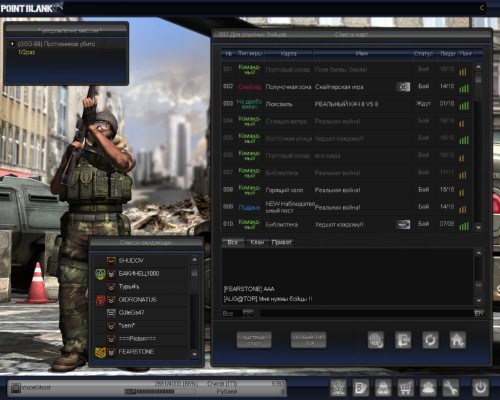Switch to the Все chat tab
The height and width of the screenshot is (400, 500).
233,242
